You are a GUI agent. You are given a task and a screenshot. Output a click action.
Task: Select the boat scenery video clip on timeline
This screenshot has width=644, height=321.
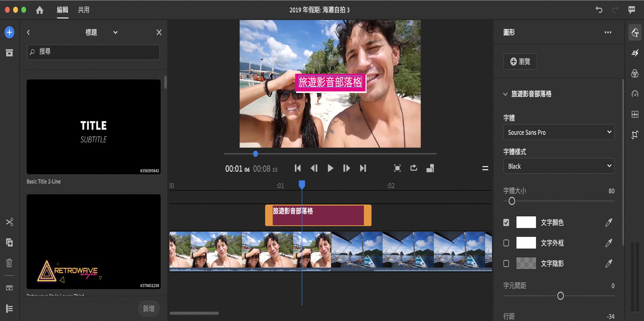click(412, 251)
